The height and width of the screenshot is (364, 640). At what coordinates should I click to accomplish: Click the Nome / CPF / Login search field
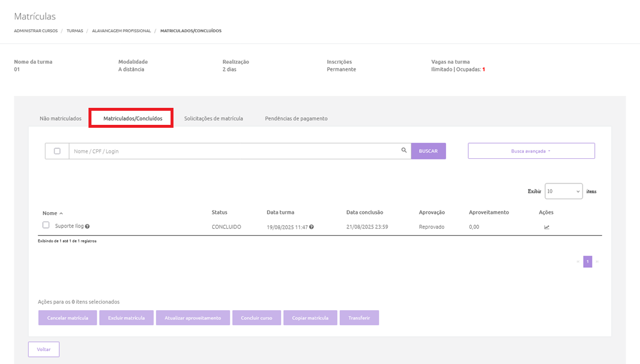coord(234,151)
